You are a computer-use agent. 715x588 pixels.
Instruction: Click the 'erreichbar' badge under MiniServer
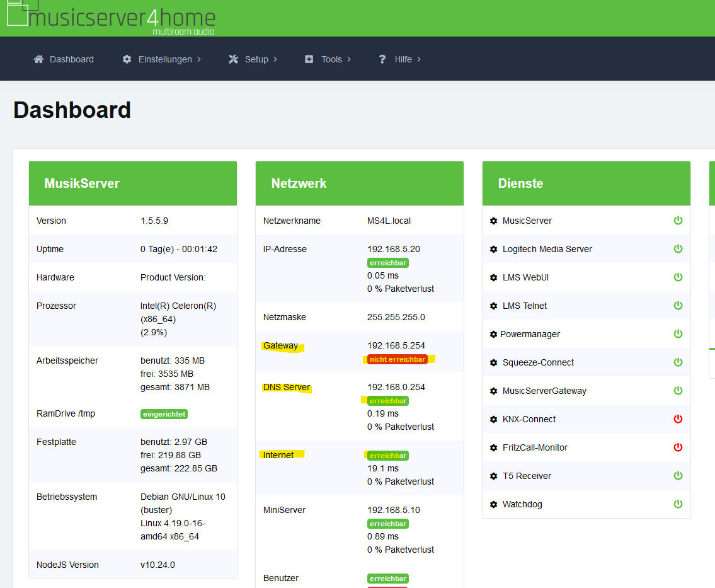point(388,524)
